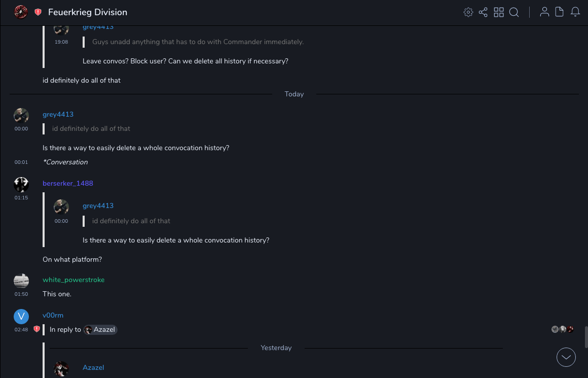Click the search magnifier icon
This screenshot has height=378, width=588.
pos(514,12)
